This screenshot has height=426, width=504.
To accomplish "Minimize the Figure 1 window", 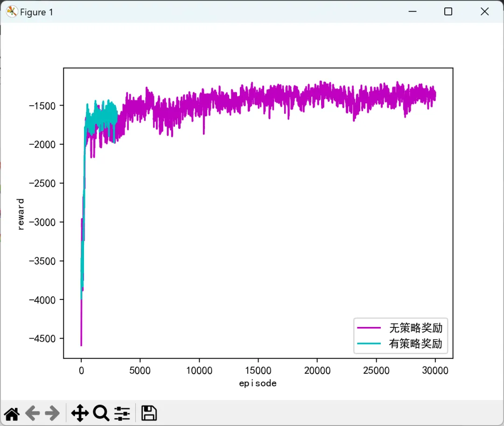I will click(413, 12).
